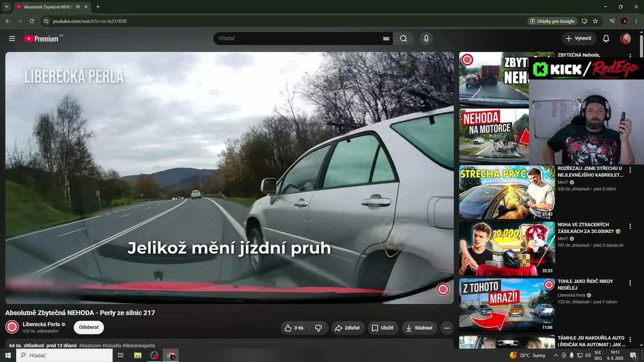The height and width of the screenshot is (362, 644).
Task: Download video with Stiahnuť button
Action: [419, 328]
